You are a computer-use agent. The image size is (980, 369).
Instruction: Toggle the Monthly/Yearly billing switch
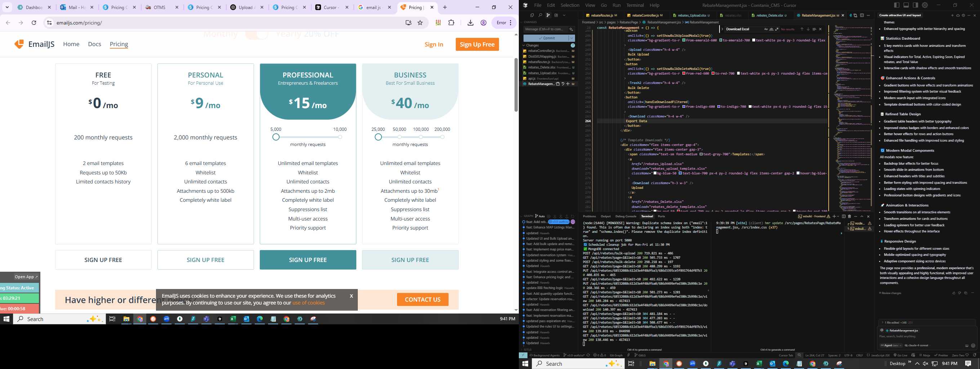pos(257,35)
